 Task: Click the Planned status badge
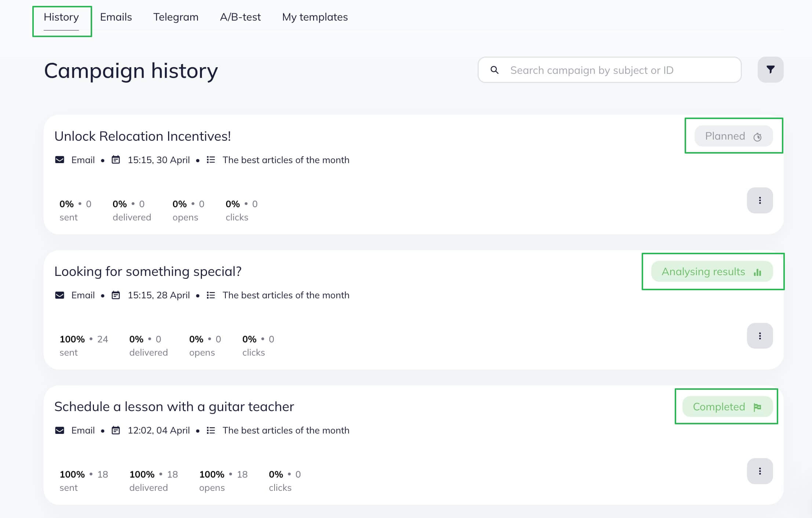(x=733, y=136)
